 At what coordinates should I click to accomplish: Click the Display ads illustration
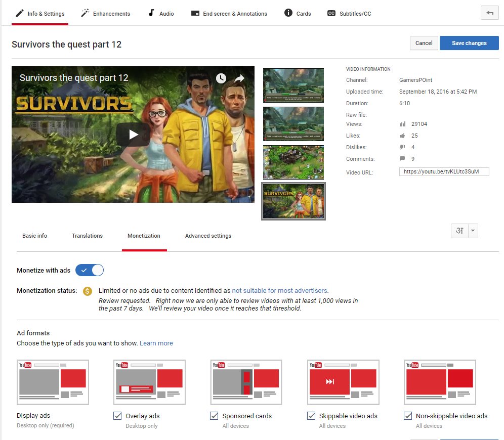point(53,382)
